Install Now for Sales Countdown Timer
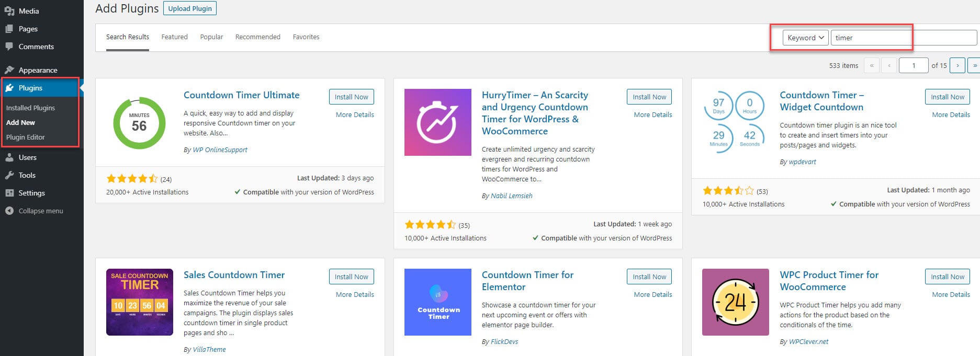This screenshot has width=980, height=356. (351, 277)
